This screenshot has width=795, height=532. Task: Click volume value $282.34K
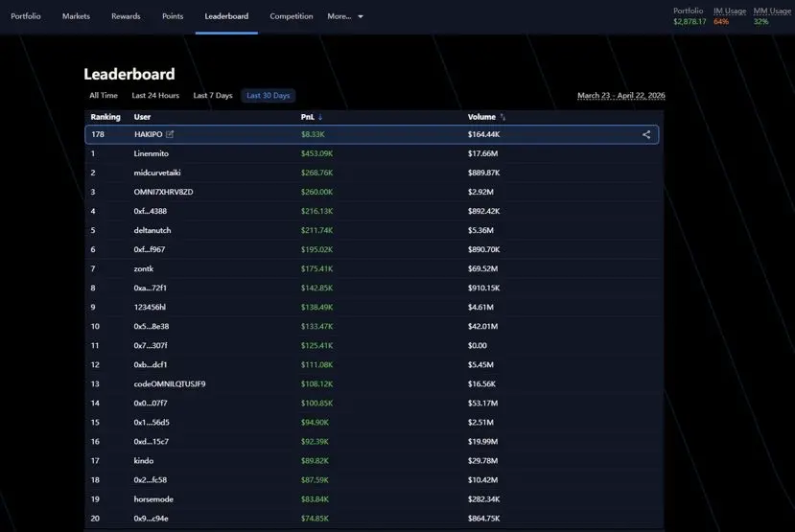[483, 499]
